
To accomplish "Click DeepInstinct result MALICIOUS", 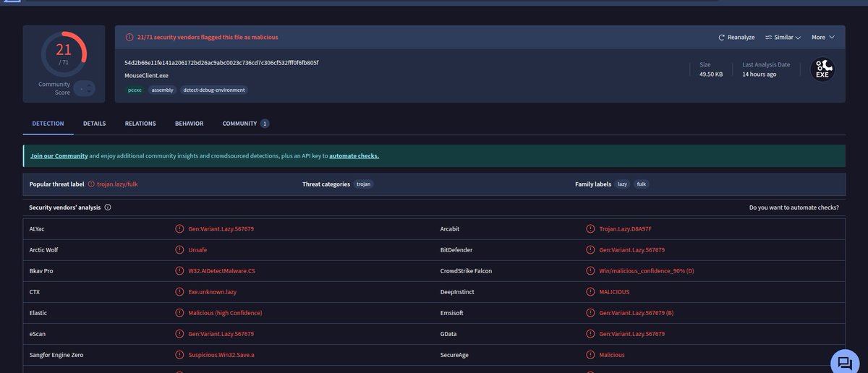I will pos(615,292).
